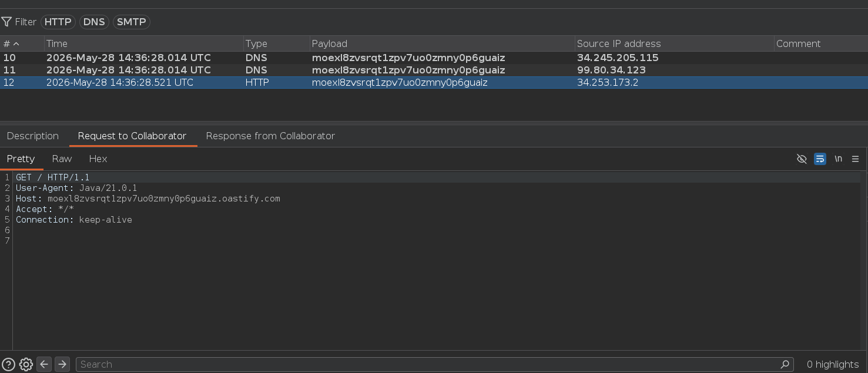Click the magnifier icon in search box

point(785,364)
